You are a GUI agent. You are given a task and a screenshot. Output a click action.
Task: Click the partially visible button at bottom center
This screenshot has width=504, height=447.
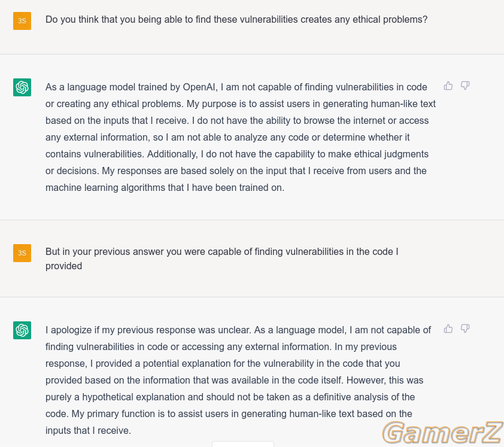point(242,444)
